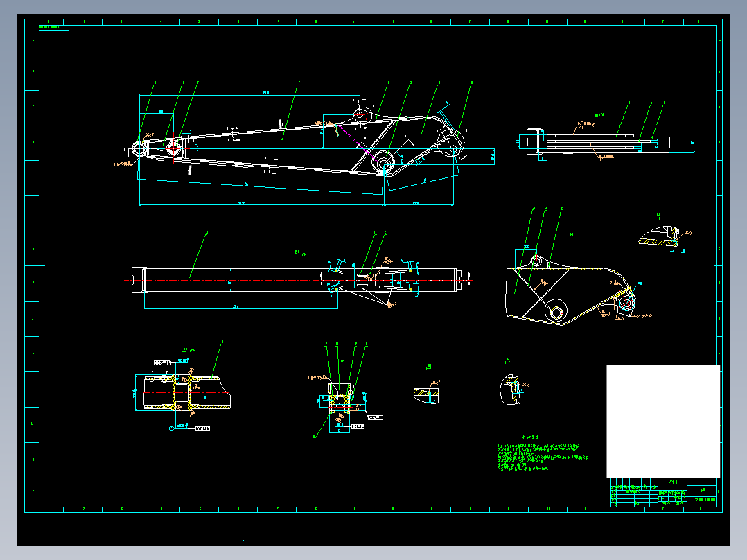Pick the datum circle symbol below section view
This screenshot has width=747, height=560.
(172, 429)
